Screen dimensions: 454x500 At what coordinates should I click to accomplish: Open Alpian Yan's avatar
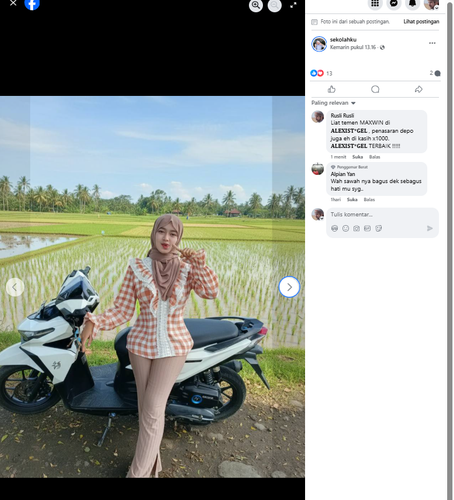(318, 169)
